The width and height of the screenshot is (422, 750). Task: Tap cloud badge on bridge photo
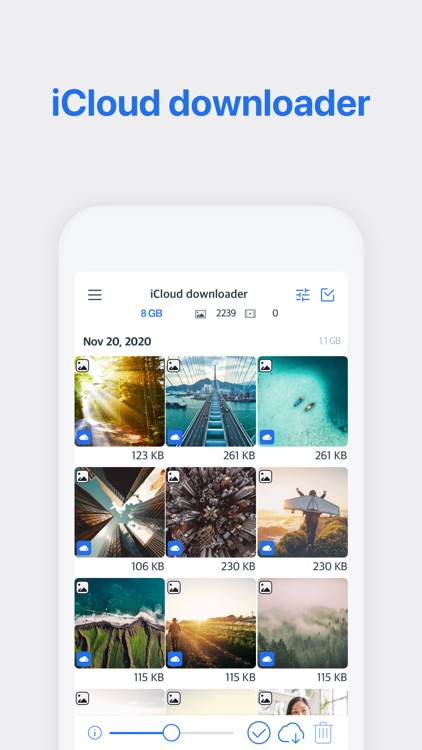[175, 437]
